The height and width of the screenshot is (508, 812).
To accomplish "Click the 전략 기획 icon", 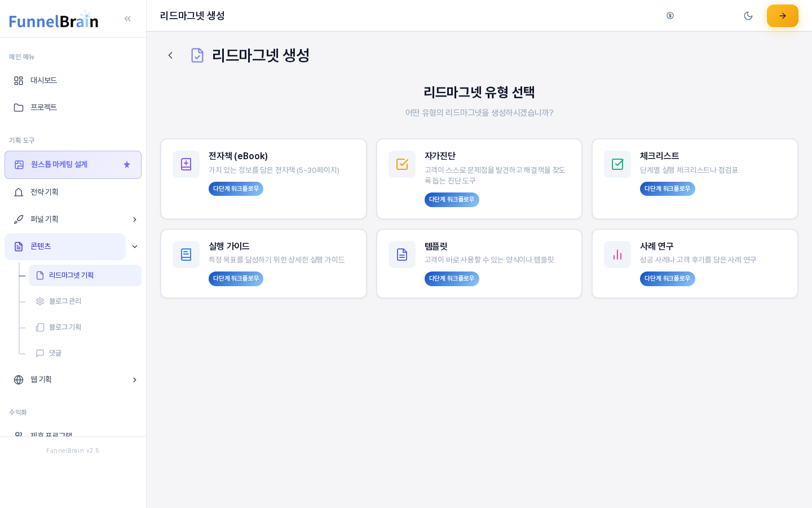I will pyautogui.click(x=19, y=192).
